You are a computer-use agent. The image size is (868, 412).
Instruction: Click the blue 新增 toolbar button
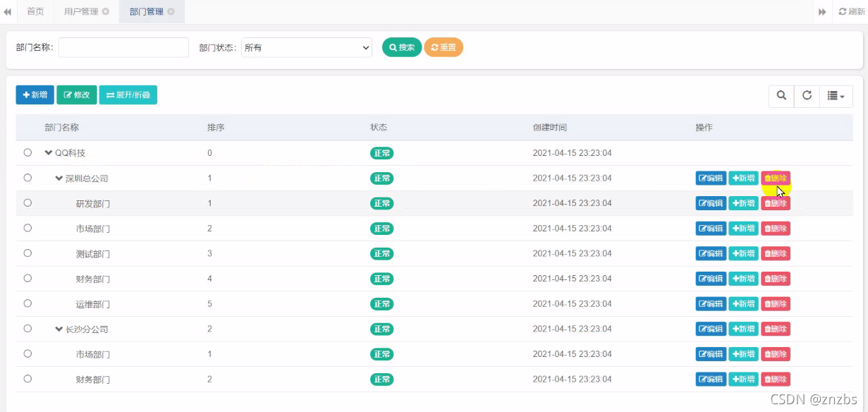pos(35,95)
